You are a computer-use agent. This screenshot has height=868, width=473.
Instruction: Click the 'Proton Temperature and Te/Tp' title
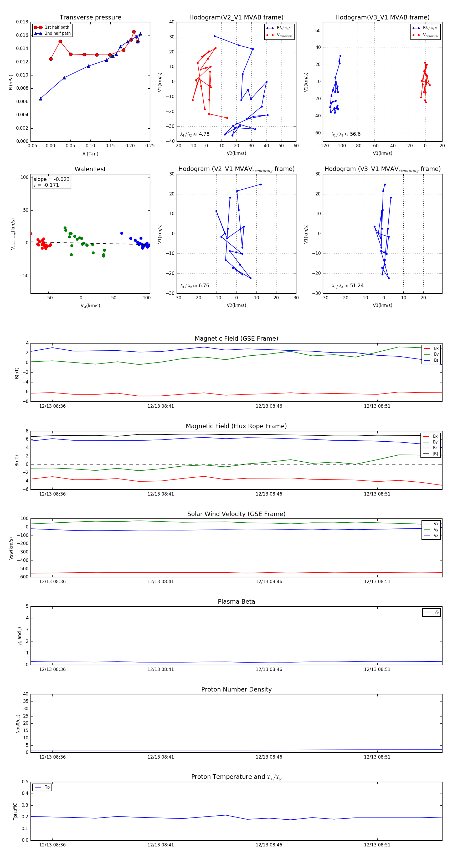click(x=236, y=777)
